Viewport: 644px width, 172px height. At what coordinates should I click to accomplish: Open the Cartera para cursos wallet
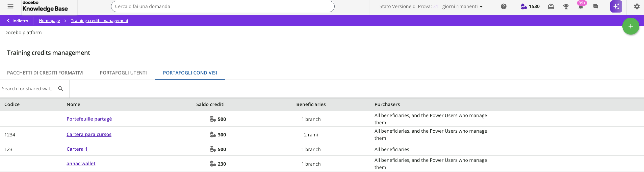89,134
